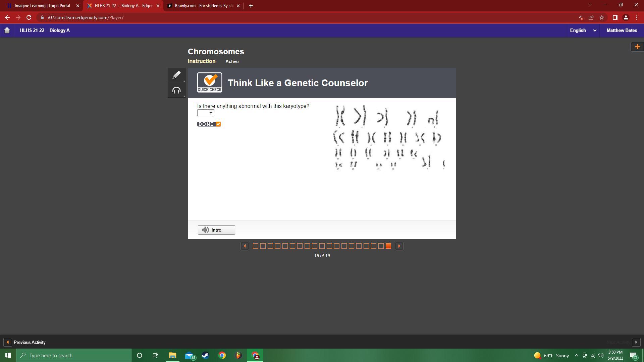Click the karyotype chromosome image
The height and width of the screenshot is (362, 644).
pos(389,137)
